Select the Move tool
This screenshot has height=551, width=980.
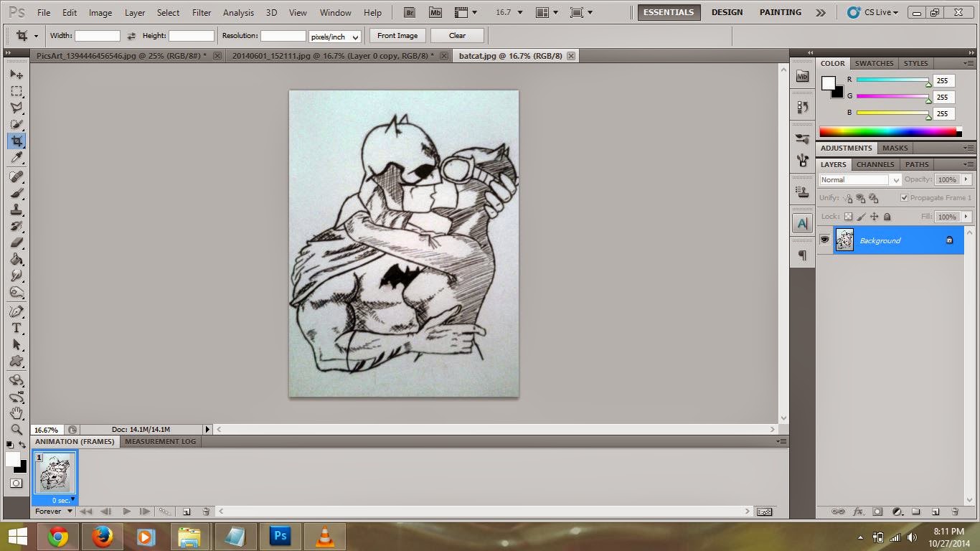[17, 75]
